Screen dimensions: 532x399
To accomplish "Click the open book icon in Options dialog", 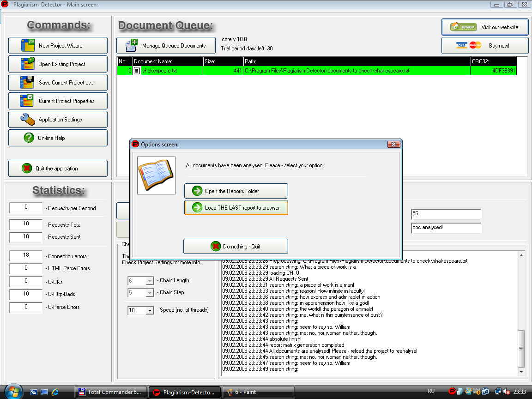I will coord(157,175).
